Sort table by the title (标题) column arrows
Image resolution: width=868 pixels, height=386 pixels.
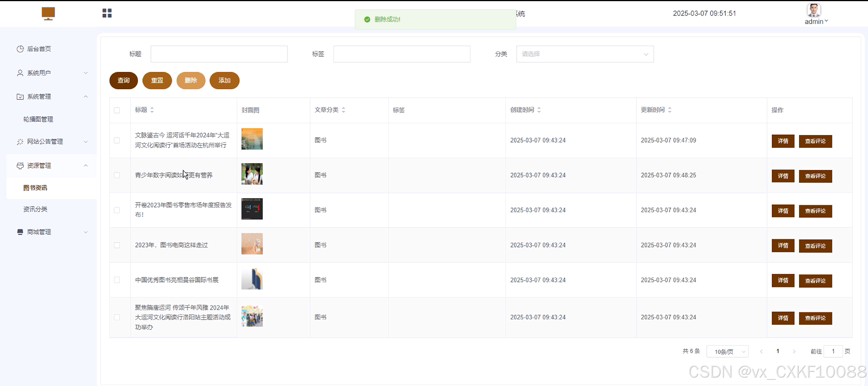[x=152, y=110]
